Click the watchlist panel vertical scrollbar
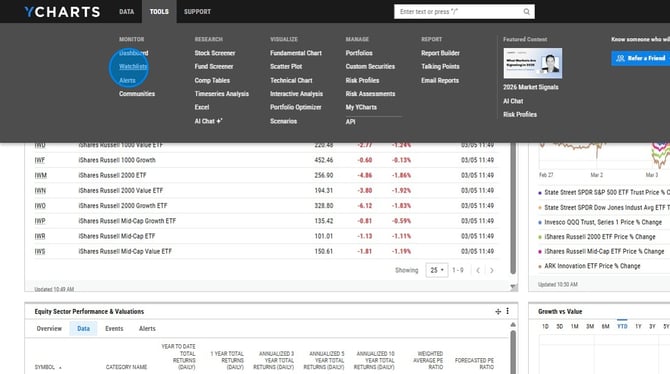This screenshot has width=670, height=374. (x=513, y=209)
